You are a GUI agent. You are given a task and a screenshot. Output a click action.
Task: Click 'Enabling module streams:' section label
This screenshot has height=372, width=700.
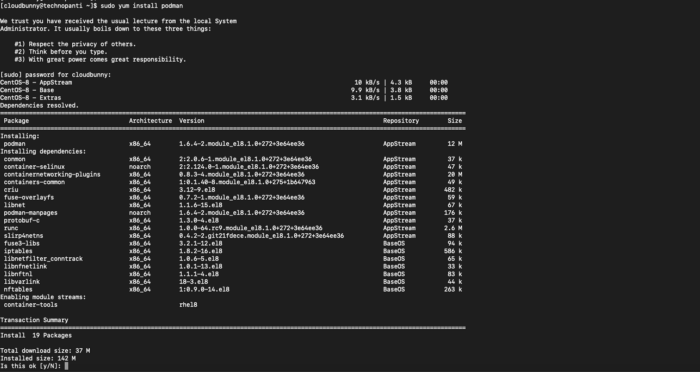click(43, 297)
